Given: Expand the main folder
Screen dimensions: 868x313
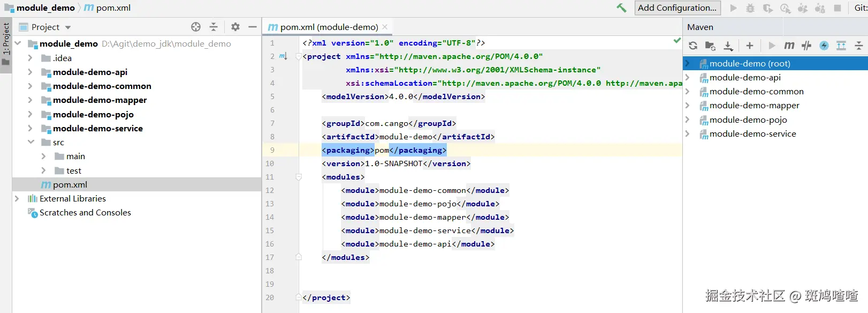Looking at the screenshot, I should coord(43,156).
